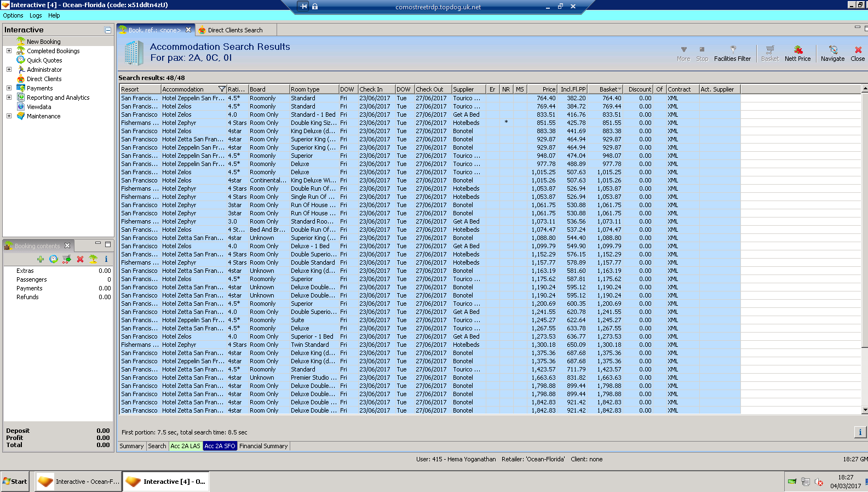Click the Interactive [4] taskbar button
Image resolution: width=868 pixels, height=492 pixels.
coord(165,482)
